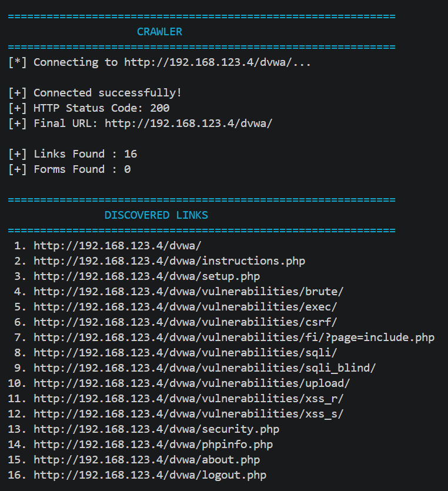Click the 'HTTP Status Code: 200' line
Screen dimensions: 448x491
click(x=89, y=108)
